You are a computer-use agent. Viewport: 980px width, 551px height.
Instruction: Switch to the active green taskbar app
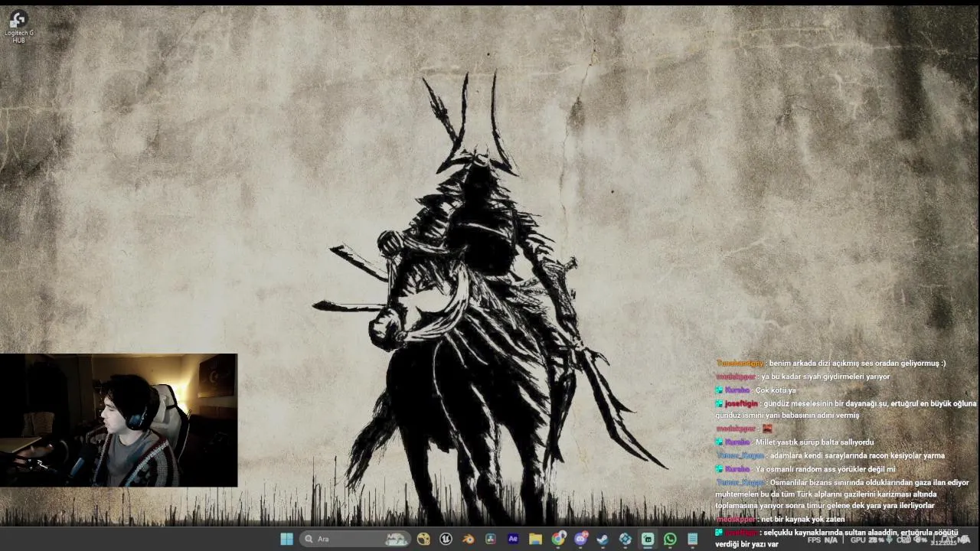tap(648, 539)
